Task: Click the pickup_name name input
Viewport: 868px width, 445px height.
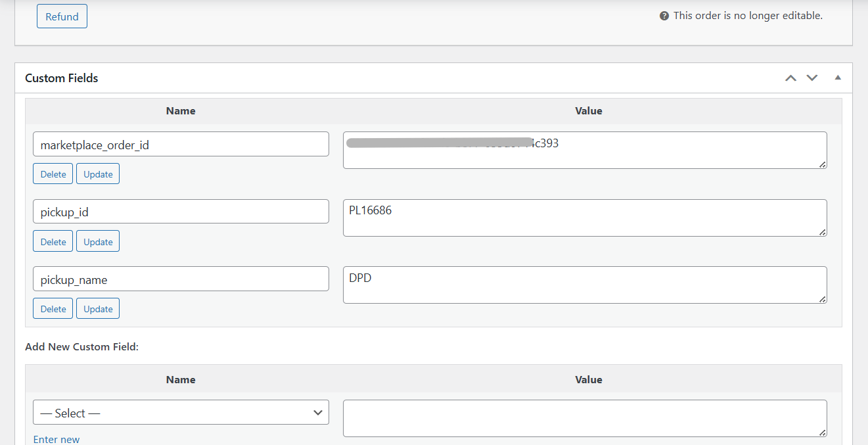Action: click(181, 279)
